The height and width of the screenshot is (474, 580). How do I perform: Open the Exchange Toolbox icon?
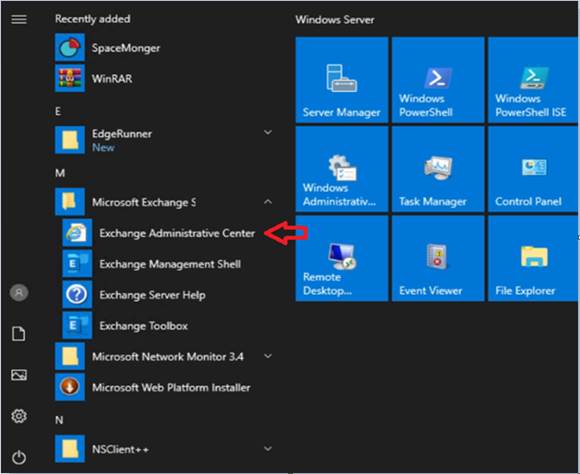(x=77, y=325)
